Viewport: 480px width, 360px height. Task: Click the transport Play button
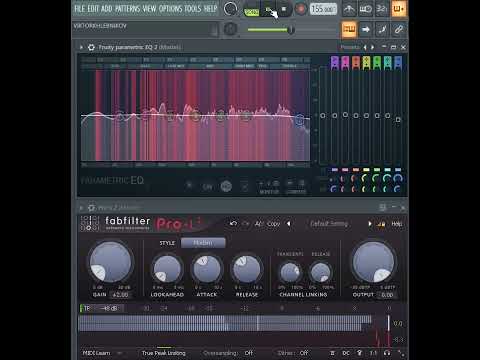coord(268,9)
